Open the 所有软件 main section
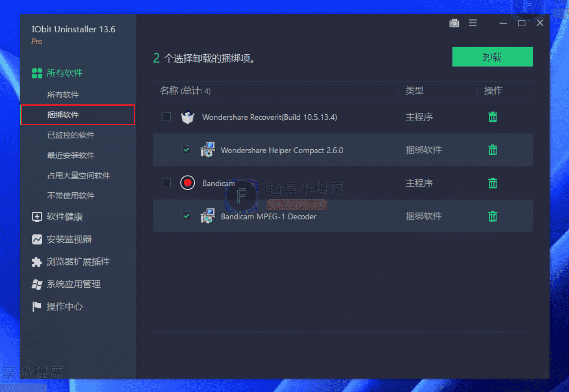The width and height of the screenshot is (569, 392). click(65, 73)
